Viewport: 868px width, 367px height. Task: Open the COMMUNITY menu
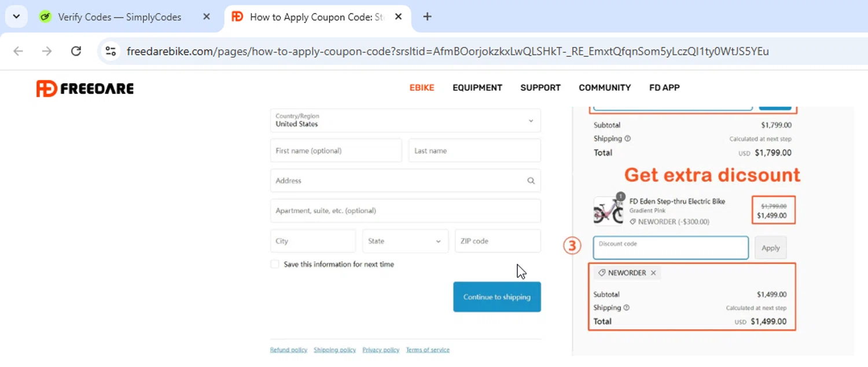coord(605,87)
